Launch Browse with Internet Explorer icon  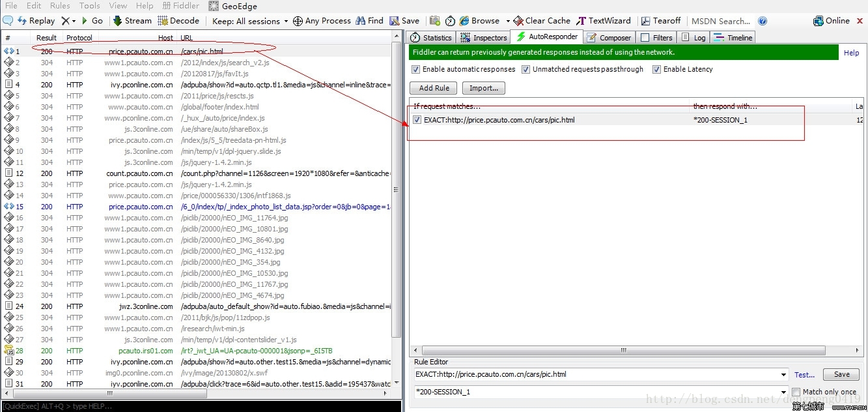(464, 21)
